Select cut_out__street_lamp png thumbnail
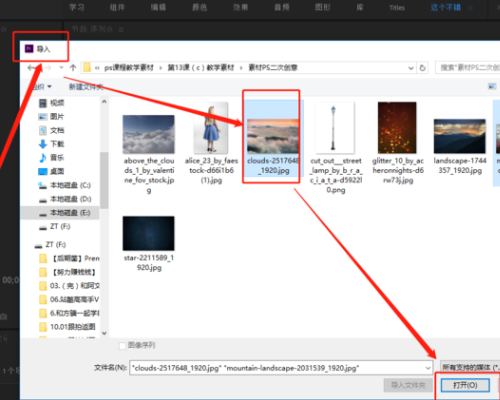 point(335,128)
